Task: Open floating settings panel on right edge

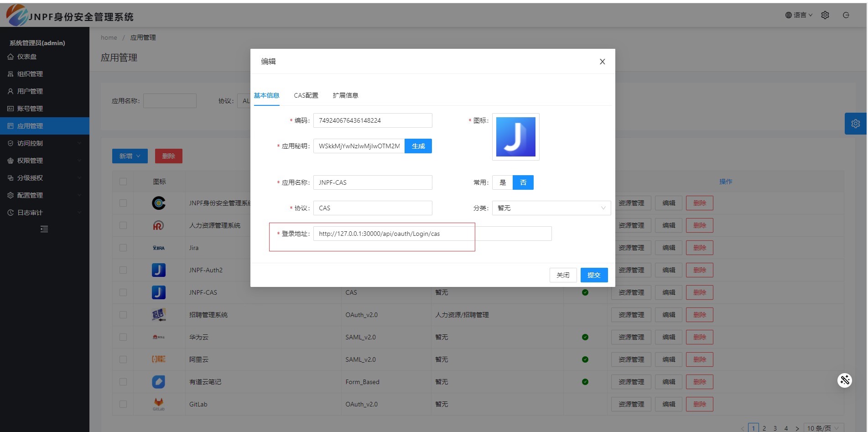Action: pyautogui.click(x=855, y=124)
